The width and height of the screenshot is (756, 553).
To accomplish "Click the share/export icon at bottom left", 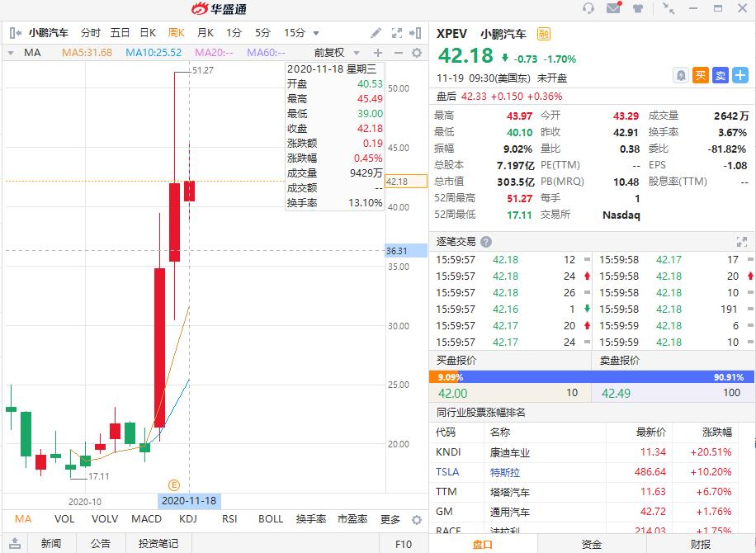I will [15, 543].
